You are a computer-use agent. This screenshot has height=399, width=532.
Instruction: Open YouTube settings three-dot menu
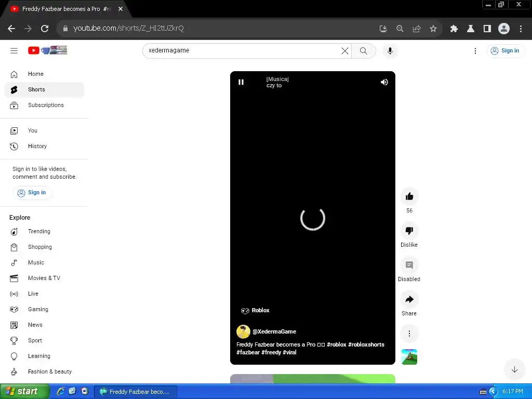pyautogui.click(x=475, y=51)
